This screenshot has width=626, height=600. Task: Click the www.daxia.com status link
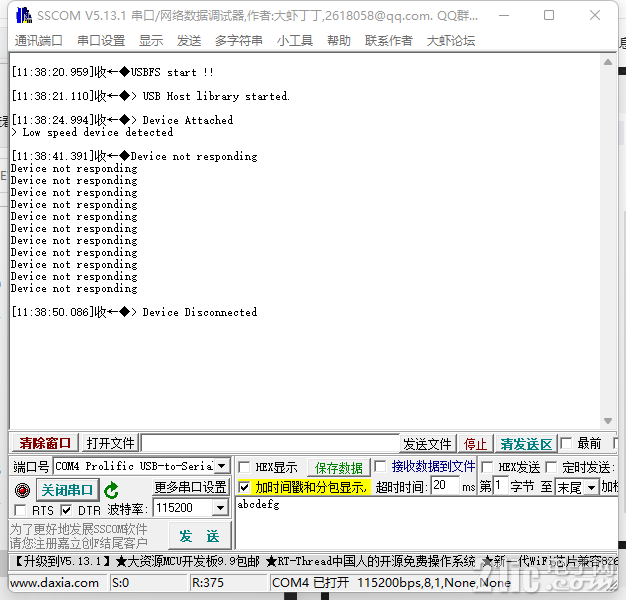click(54, 583)
